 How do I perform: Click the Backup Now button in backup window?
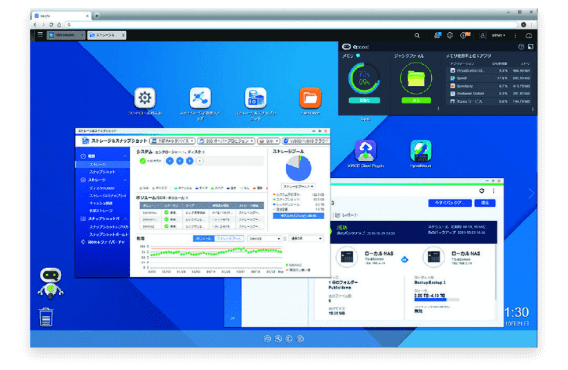click(450, 203)
